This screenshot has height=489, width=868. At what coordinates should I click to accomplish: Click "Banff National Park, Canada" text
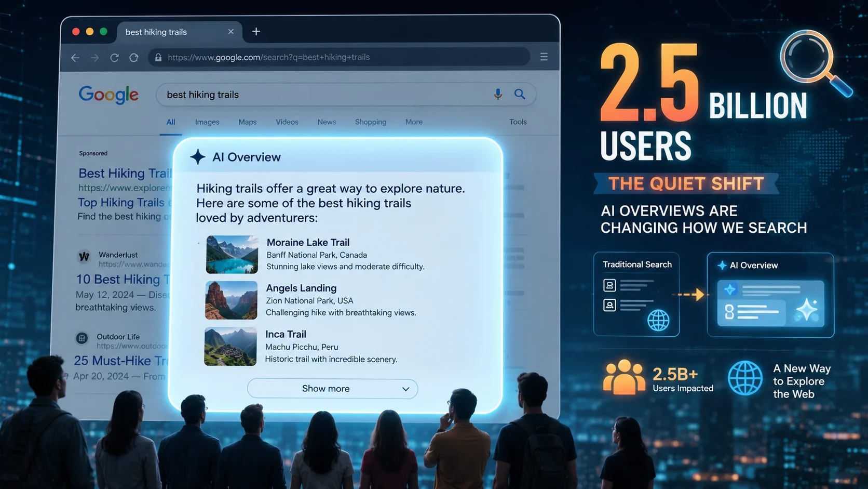click(317, 255)
